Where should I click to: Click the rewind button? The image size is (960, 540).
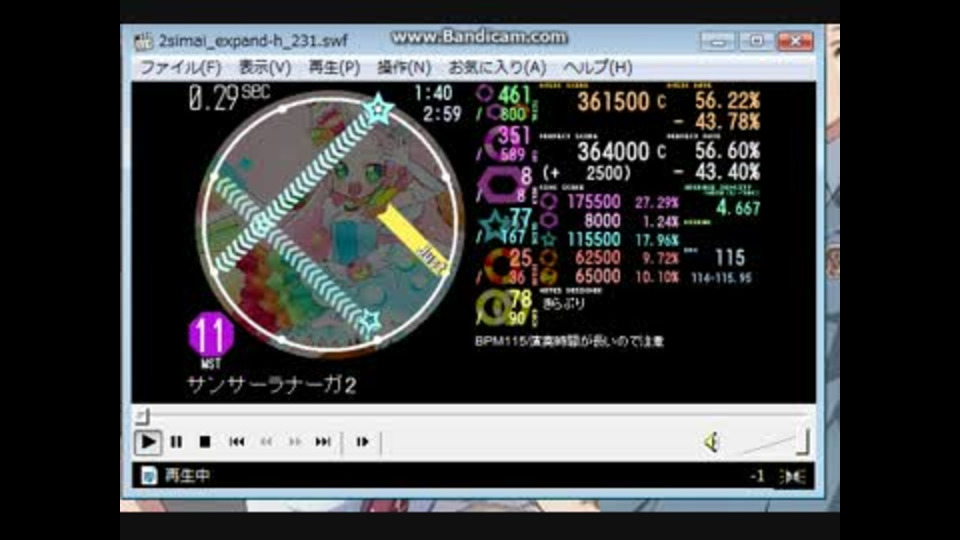(x=266, y=442)
